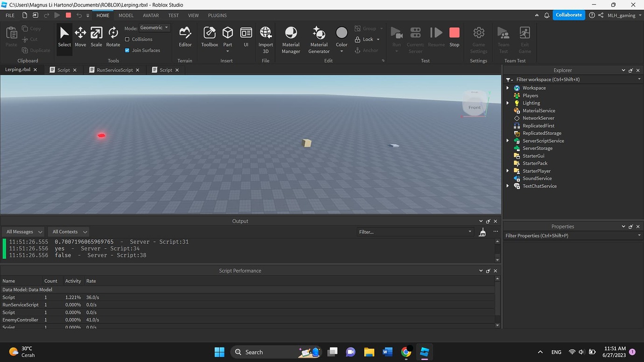
Task: Switch to the MODEL ribbon tab
Action: pos(126,15)
